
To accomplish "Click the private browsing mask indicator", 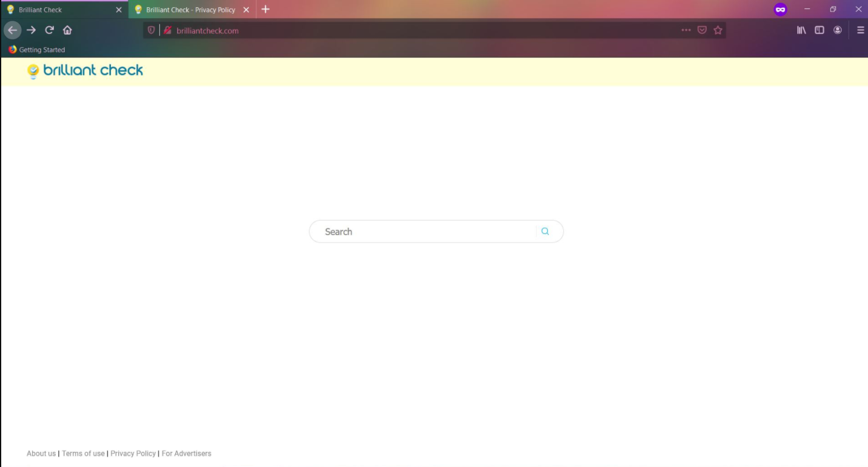I will click(x=780, y=10).
